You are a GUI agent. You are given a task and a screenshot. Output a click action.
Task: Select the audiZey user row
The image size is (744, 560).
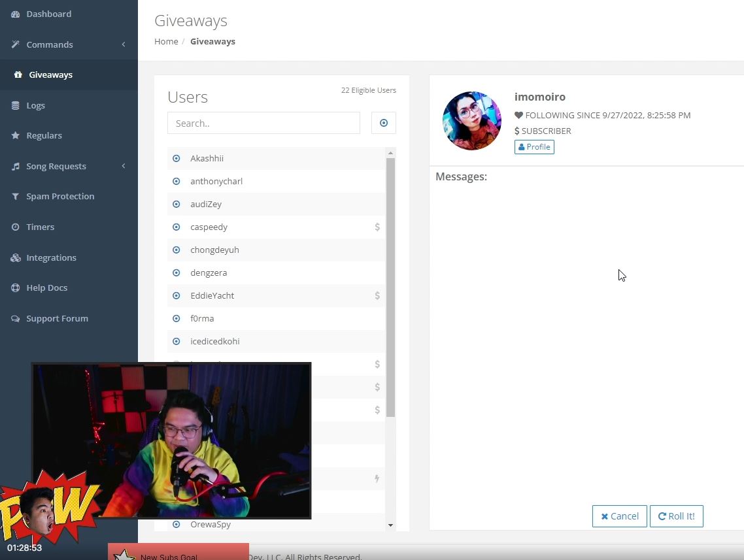point(276,204)
